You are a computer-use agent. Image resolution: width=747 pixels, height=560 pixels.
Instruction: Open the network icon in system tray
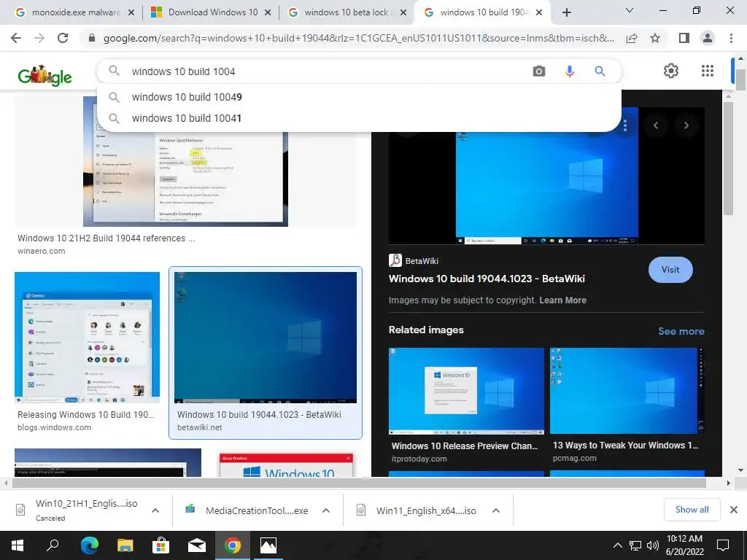[635, 545]
